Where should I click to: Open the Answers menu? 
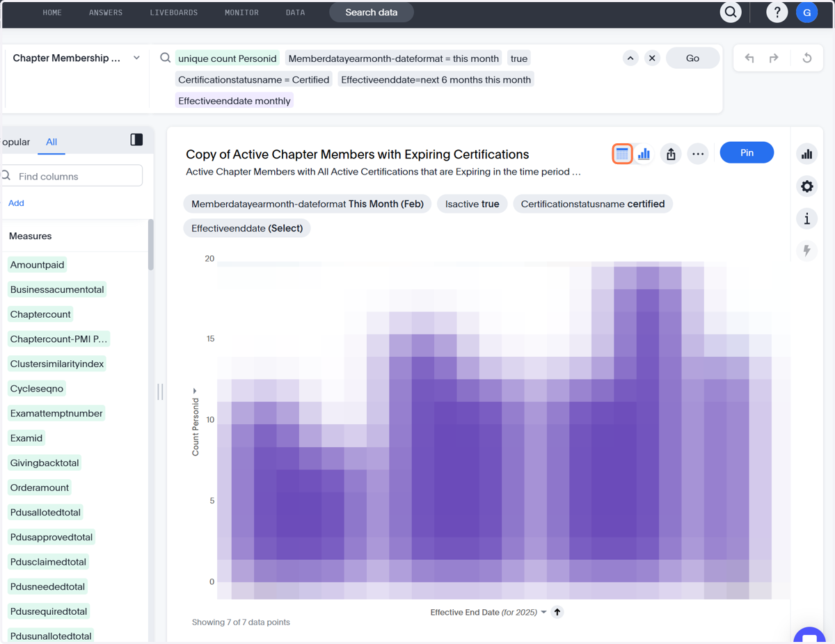106,13
